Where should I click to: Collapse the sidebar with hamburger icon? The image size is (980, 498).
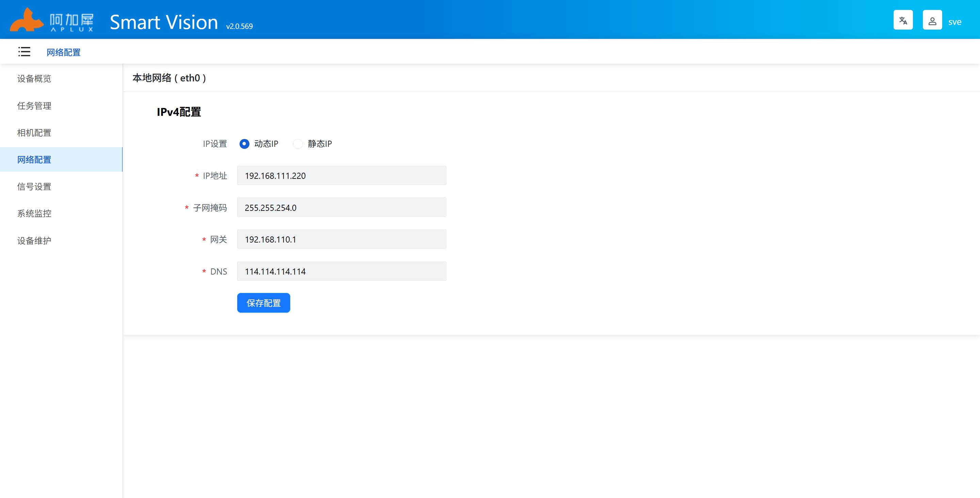24,52
